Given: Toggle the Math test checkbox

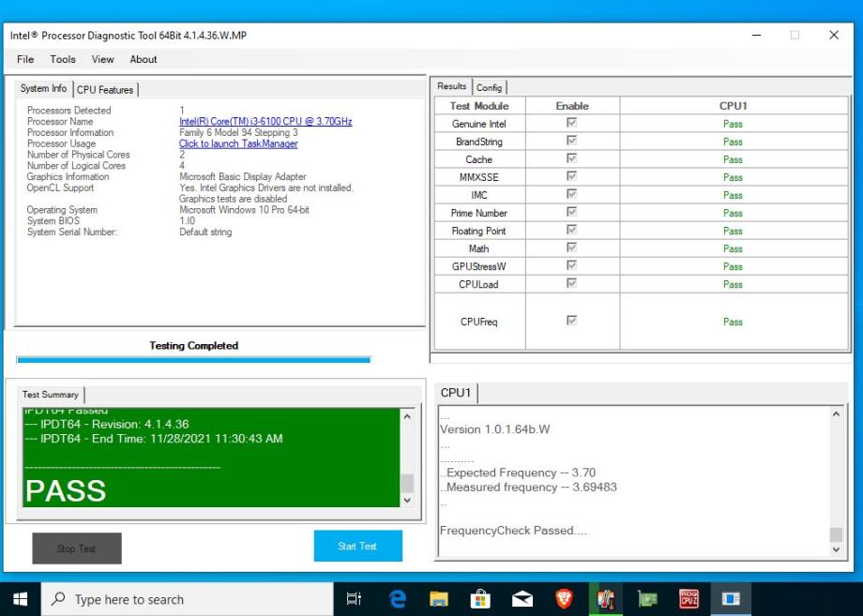Looking at the screenshot, I should pyautogui.click(x=572, y=248).
